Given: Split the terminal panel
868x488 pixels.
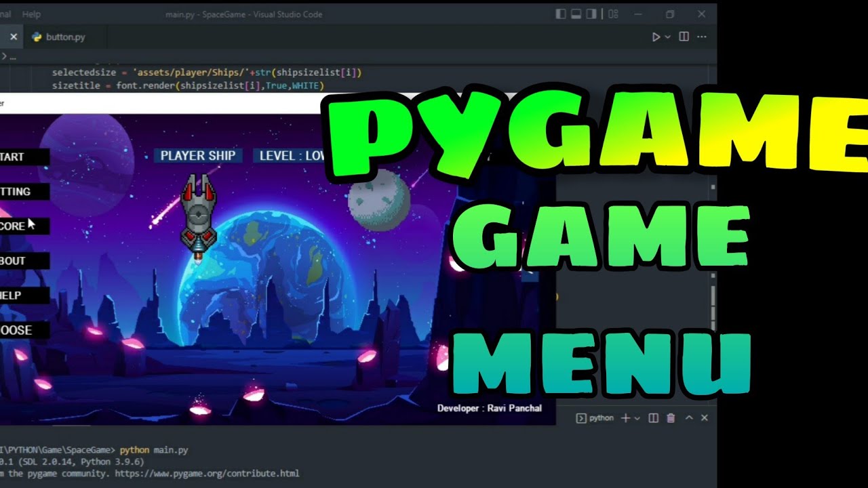Looking at the screenshot, I should pos(653,418).
